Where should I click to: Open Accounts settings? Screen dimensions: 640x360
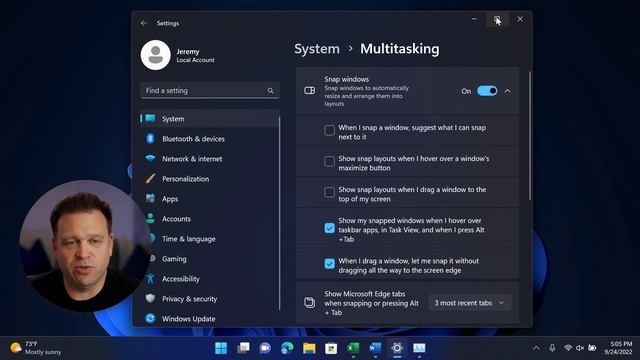tap(176, 219)
